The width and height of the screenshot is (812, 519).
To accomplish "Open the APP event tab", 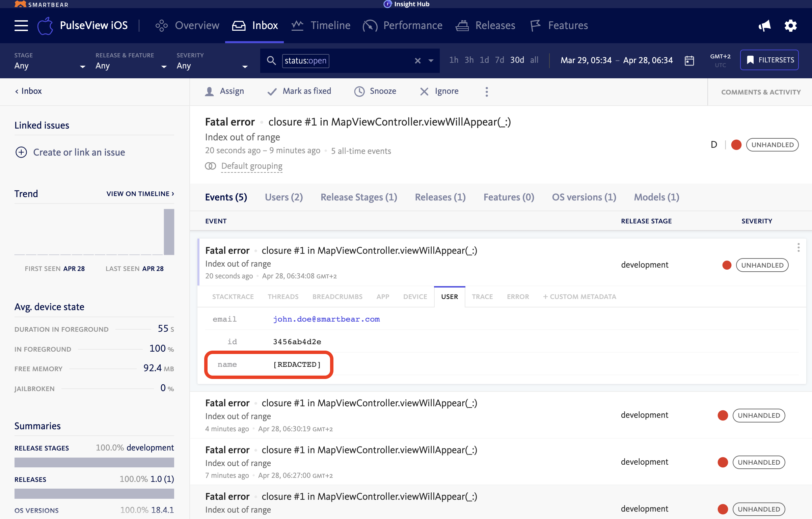I will point(383,297).
